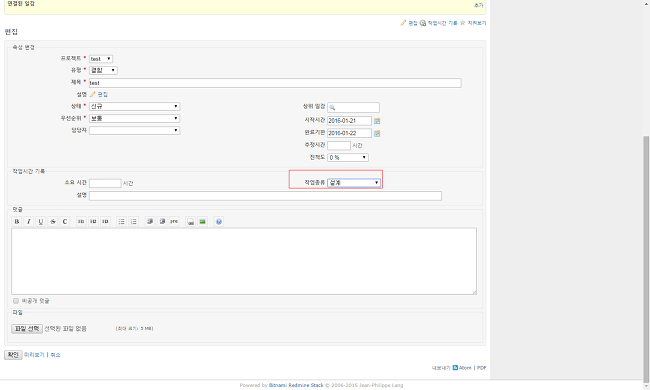Open 유형 tracker dropdown
The width and height of the screenshot is (650, 390).
point(103,70)
